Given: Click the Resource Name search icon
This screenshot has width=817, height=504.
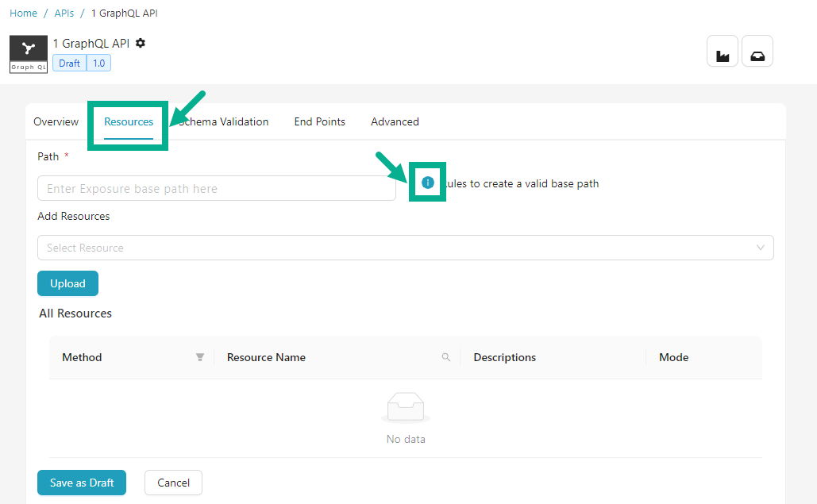Looking at the screenshot, I should [x=446, y=357].
